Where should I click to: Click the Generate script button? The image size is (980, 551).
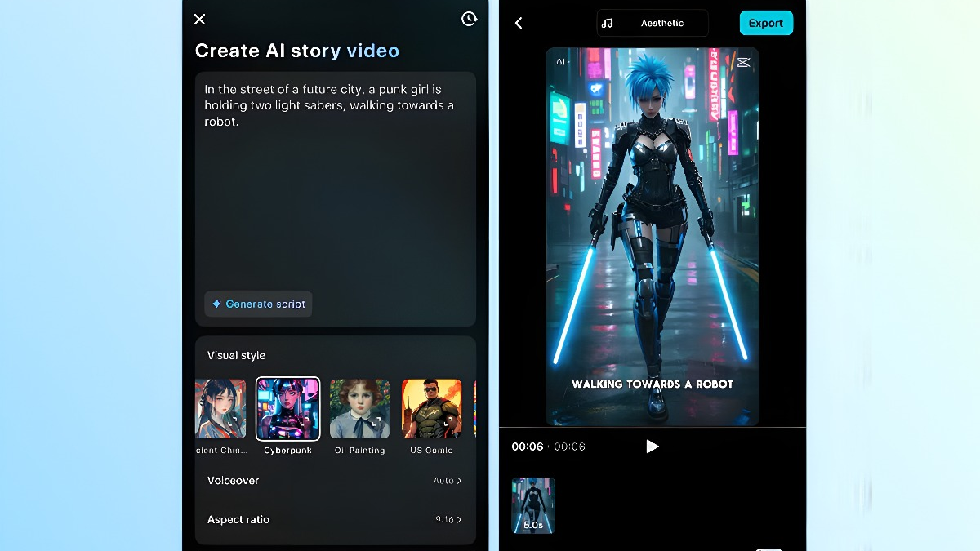258,304
